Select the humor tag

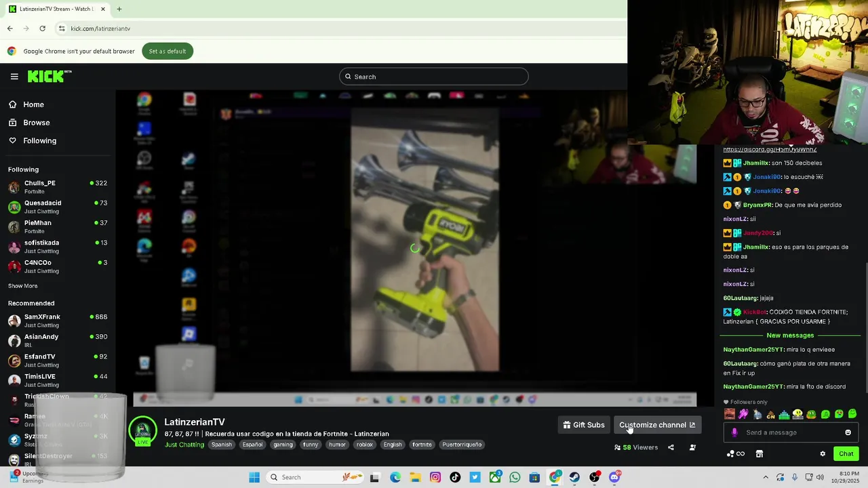[338, 445]
